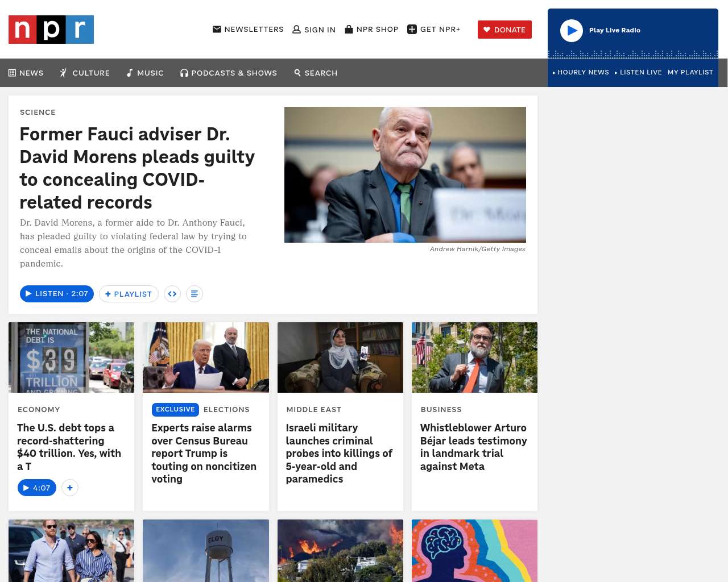Open the Business category link
728x582 pixels.
[x=441, y=409]
